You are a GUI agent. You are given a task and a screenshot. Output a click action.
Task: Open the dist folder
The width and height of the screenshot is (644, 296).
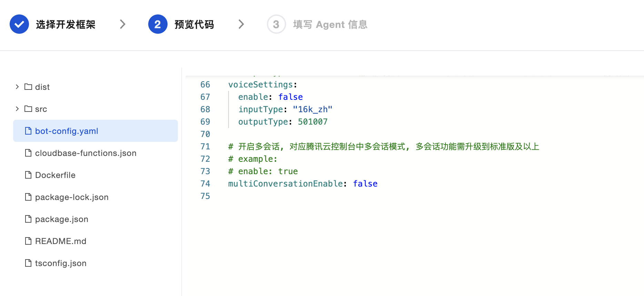point(42,87)
